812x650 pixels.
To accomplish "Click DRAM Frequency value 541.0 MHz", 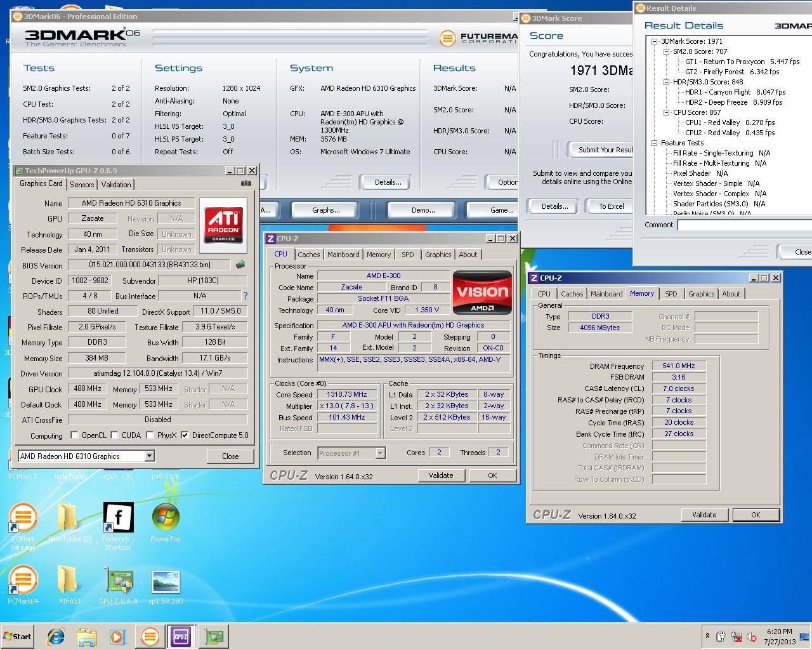I will [x=678, y=366].
